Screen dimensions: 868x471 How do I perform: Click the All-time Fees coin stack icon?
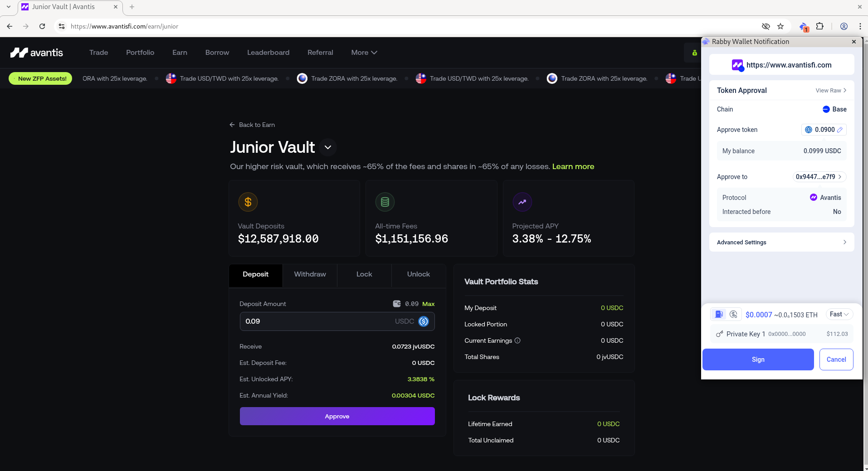385,202
